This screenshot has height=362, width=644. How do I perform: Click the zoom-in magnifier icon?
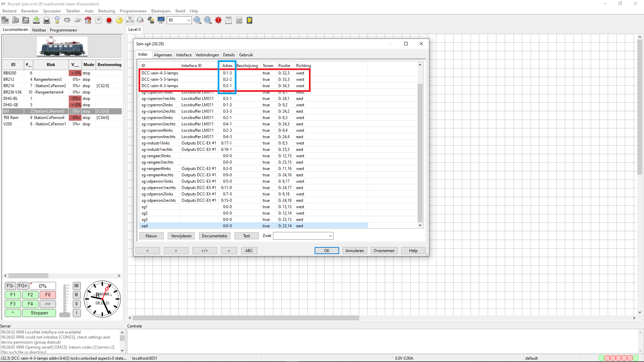click(198, 20)
